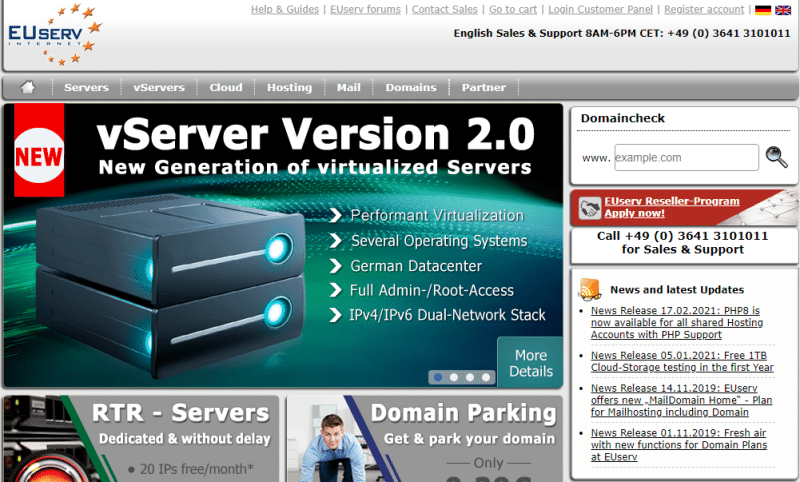Select third slider pagination dot
The image size is (800, 482).
click(x=469, y=377)
